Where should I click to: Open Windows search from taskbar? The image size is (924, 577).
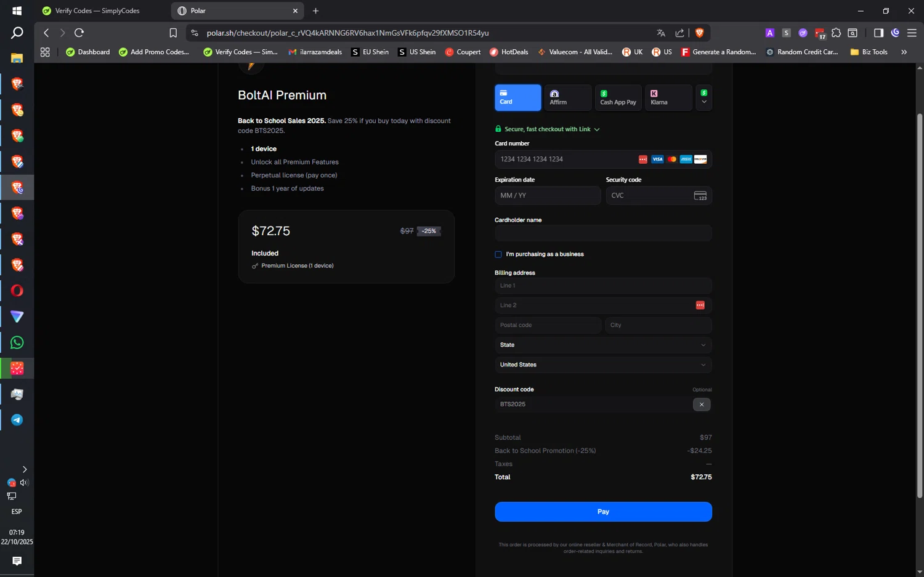click(17, 33)
